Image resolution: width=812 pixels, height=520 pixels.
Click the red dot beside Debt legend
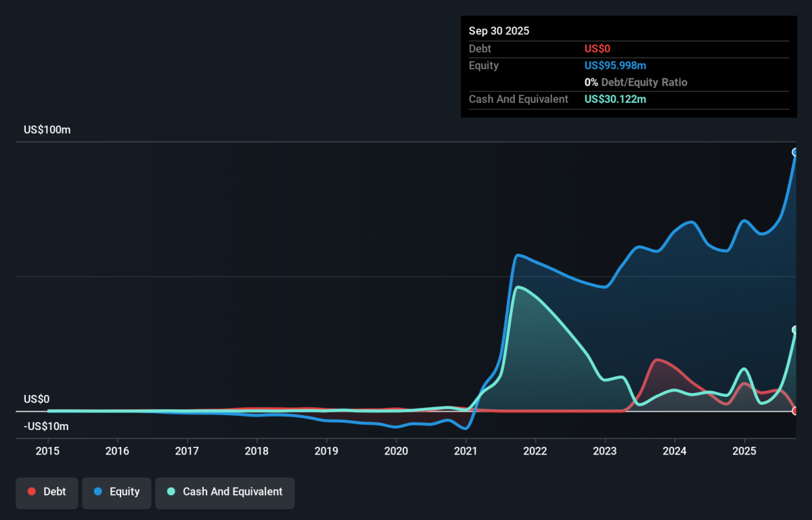coord(32,492)
